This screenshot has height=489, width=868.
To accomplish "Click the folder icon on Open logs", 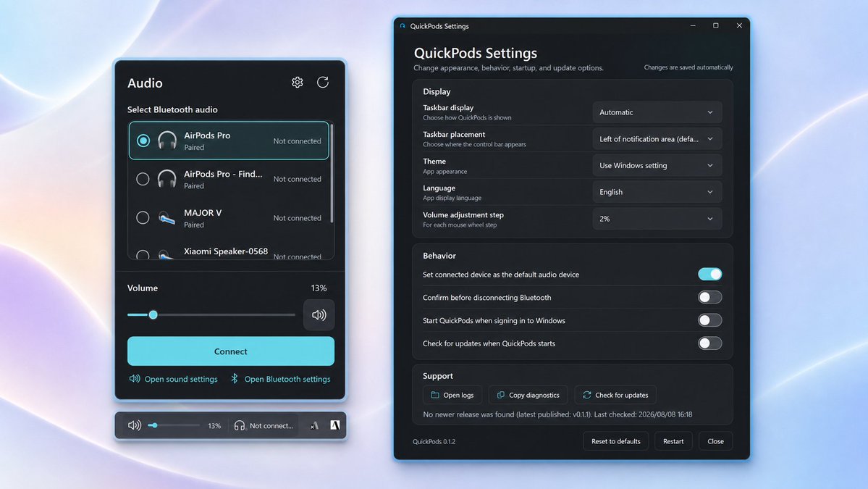I will (435, 395).
